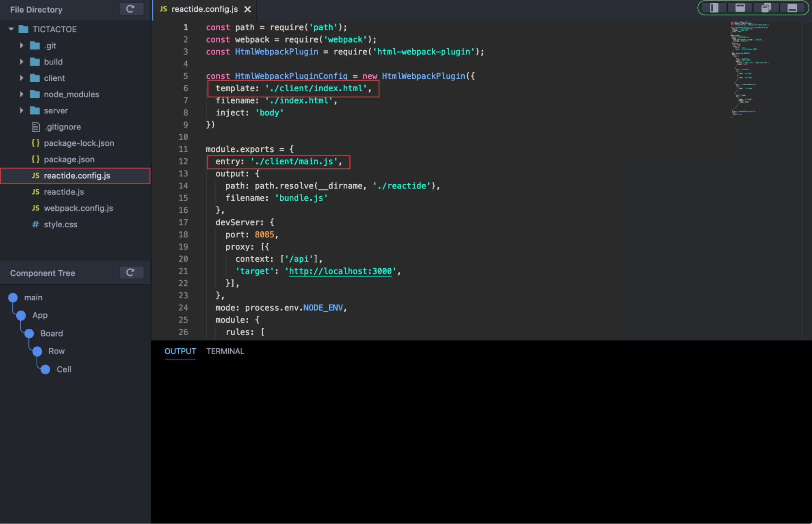This screenshot has height=524, width=812.
Task: Click the editor panel layout icon
Action: [x=740, y=7]
